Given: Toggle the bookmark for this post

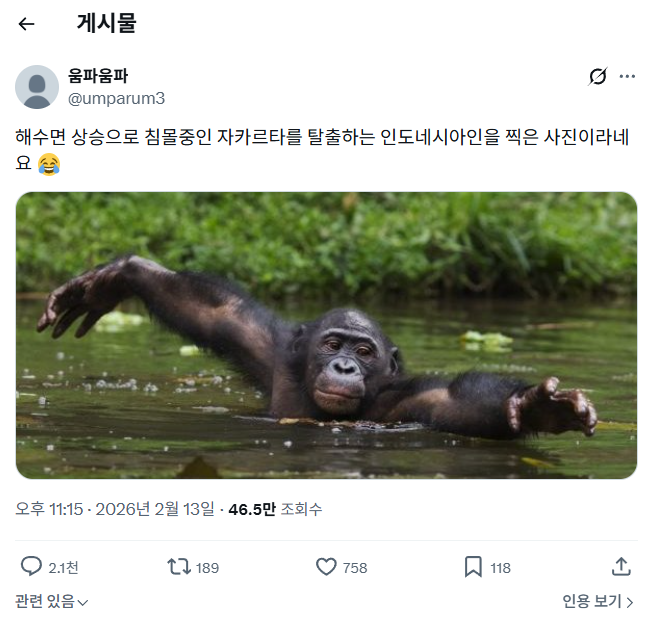Looking at the screenshot, I should (473, 567).
